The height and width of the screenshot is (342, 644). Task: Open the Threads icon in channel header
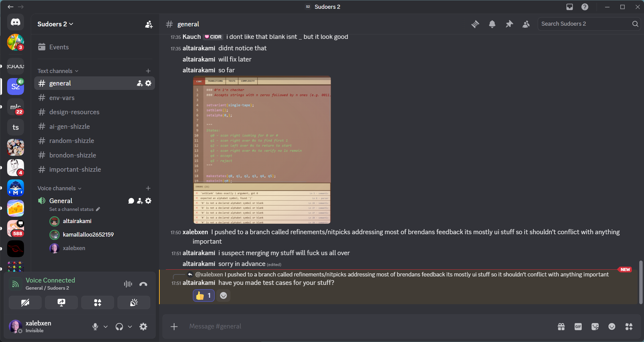pos(475,24)
